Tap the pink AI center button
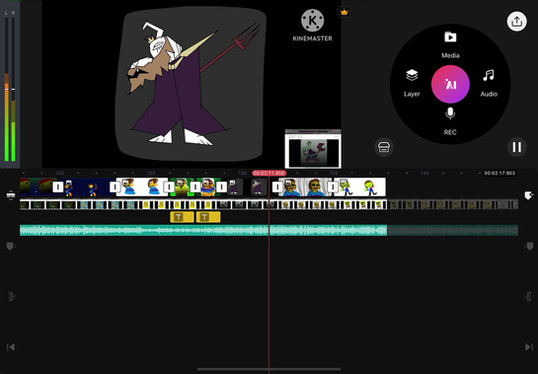The width and height of the screenshot is (538, 374). (x=450, y=84)
